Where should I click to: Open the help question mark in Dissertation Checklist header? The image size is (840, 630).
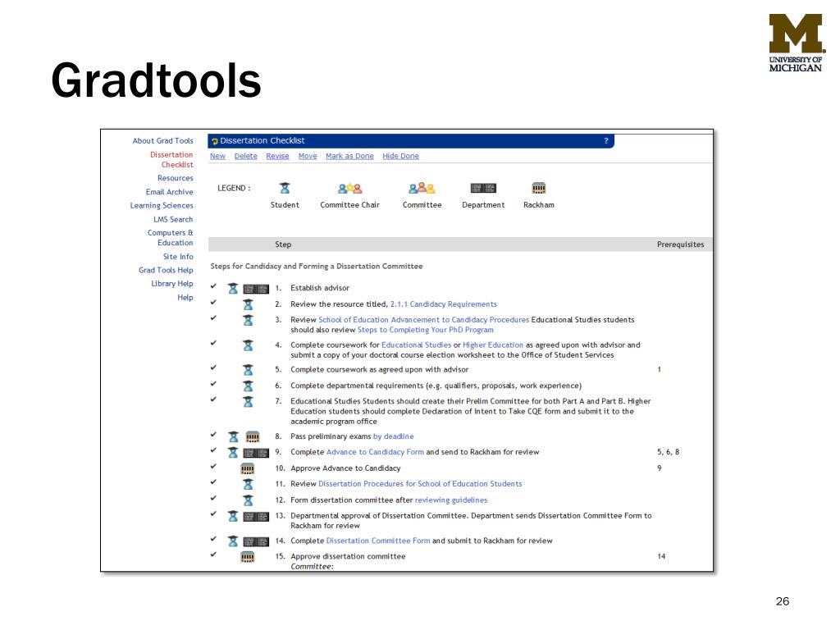[606, 141]
